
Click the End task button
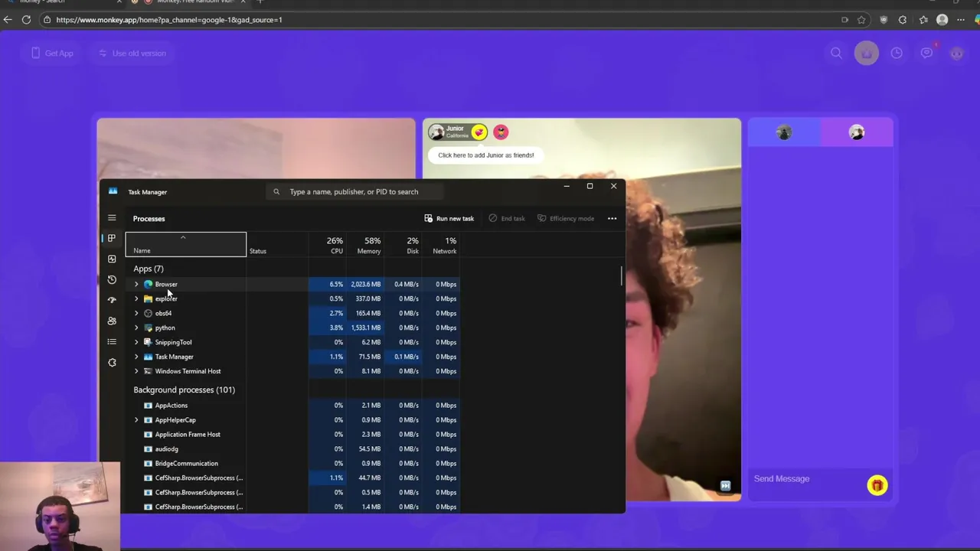pos(507,219)
